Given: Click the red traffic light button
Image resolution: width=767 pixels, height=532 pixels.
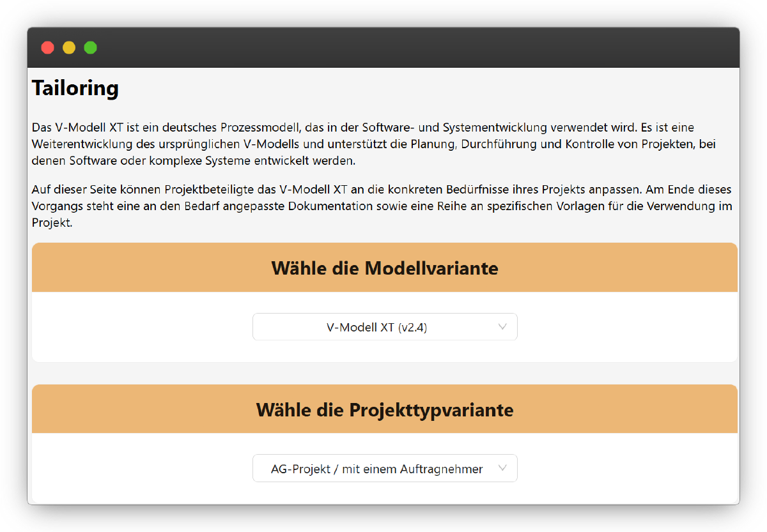Looking at the screenshot, I should [x=47, y=47].
